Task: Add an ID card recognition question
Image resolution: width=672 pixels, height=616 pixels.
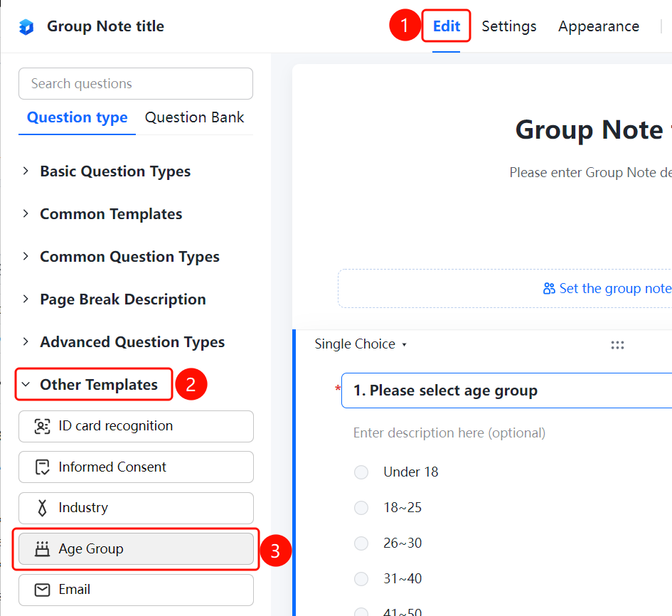Action: [x=136, y=426]
